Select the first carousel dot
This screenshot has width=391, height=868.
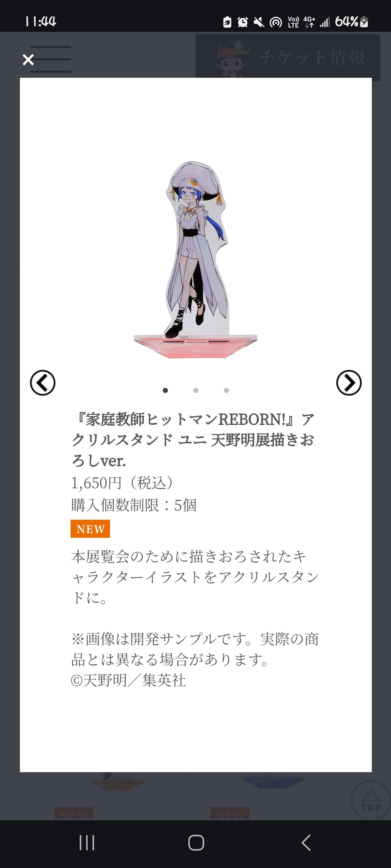(165, 390)
